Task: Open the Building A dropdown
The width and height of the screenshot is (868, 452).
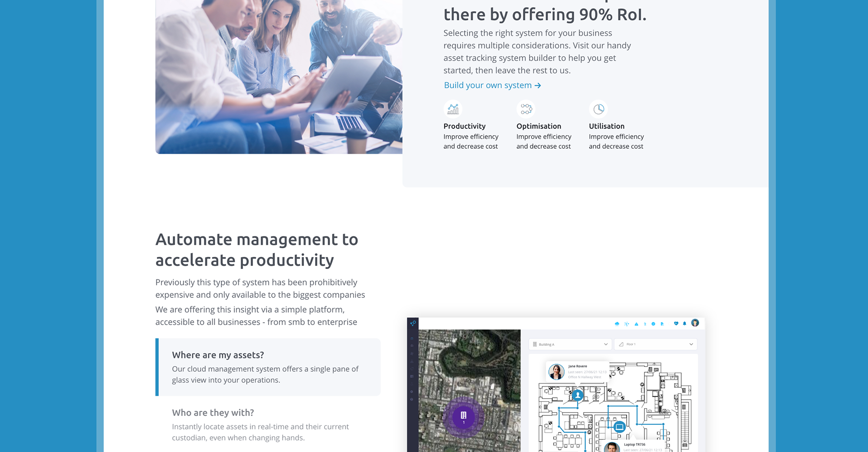Action: (x=570, y=344)
